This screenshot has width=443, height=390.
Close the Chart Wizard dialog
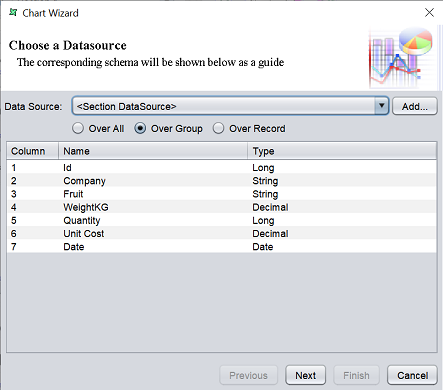tap(429, 13)
